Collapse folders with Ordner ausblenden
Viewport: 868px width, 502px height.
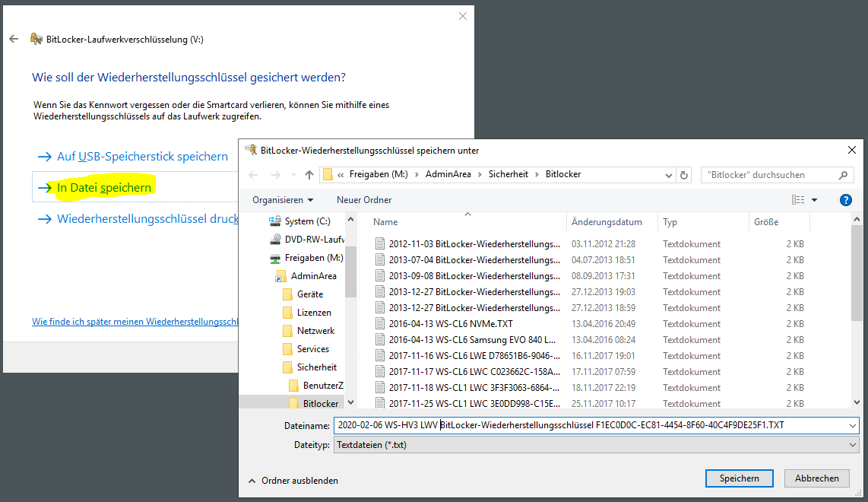pos(293,481)
